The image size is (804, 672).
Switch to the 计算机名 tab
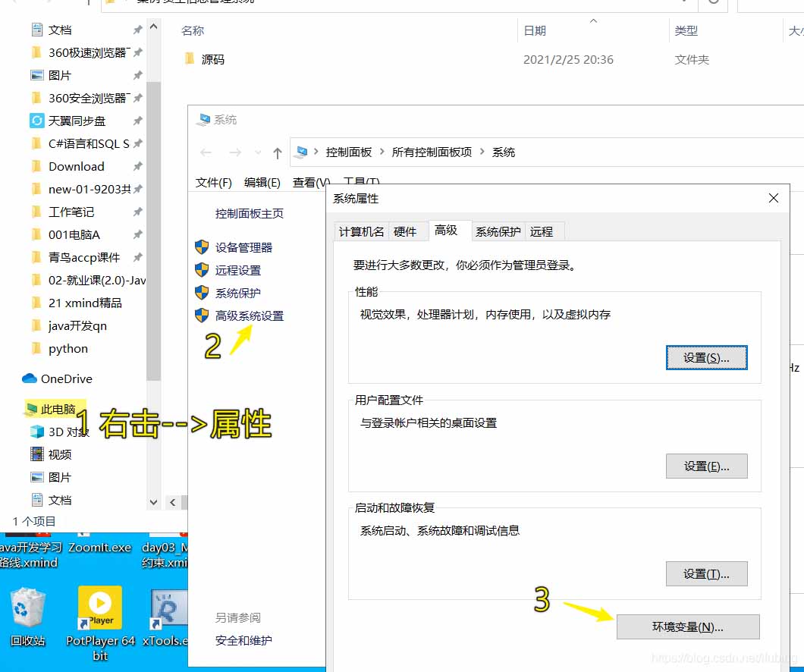tap(361, 231)
